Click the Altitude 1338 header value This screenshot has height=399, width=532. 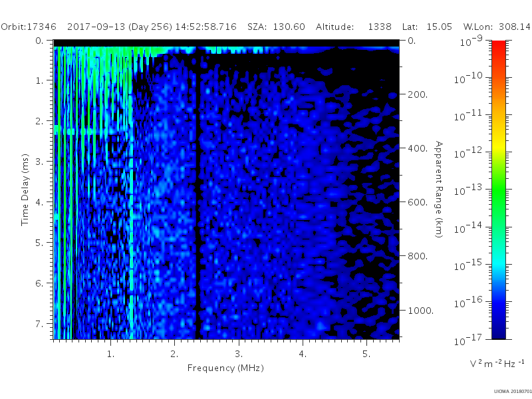pyautogui.click(x=354, y=27)
